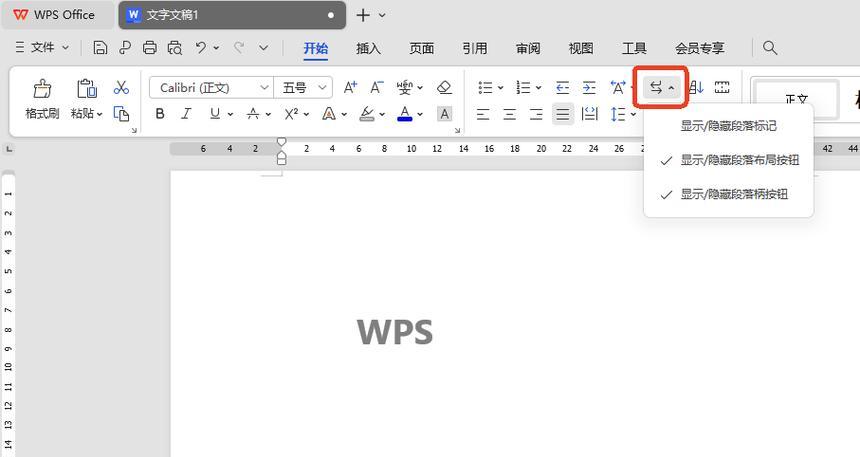This screenshot has width=860, height=457.
Task: Switch to the 开始 tab
Action: [316, 48]
